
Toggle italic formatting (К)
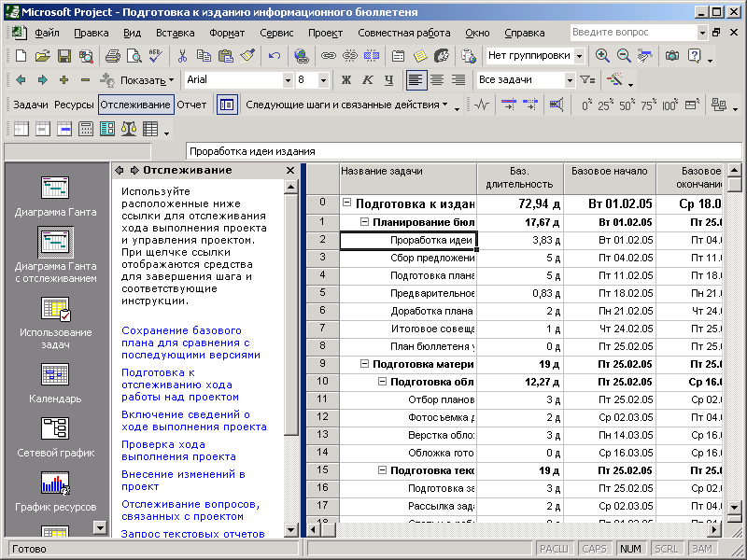pos(367,80)
